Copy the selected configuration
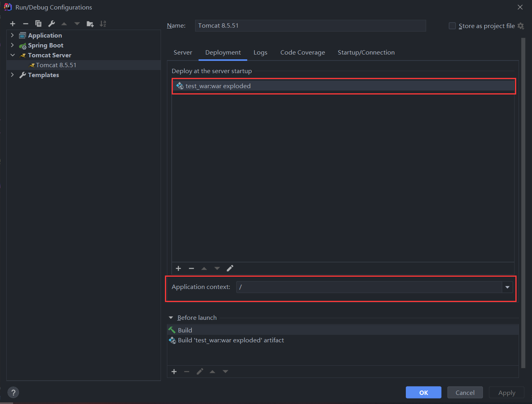 [x=38, y=24]
